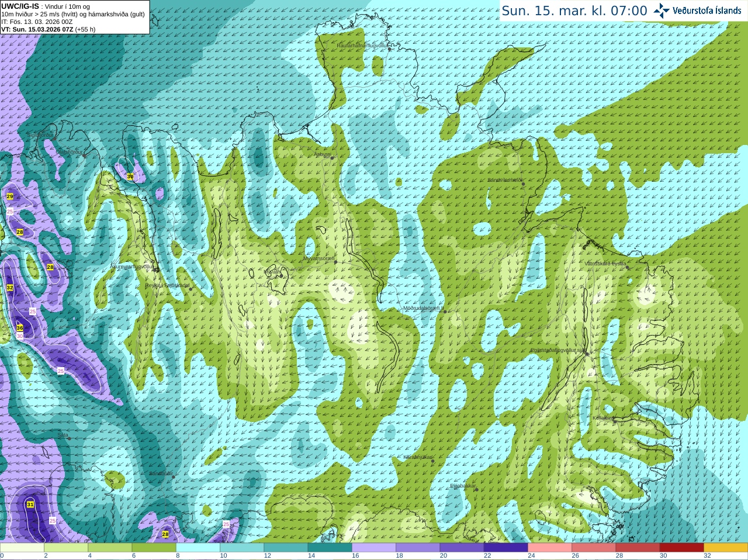The width and height of the screenshot is (748, 560).
Task: Click the Veðurstofa Íslands name text
Action: click(707, 11)
